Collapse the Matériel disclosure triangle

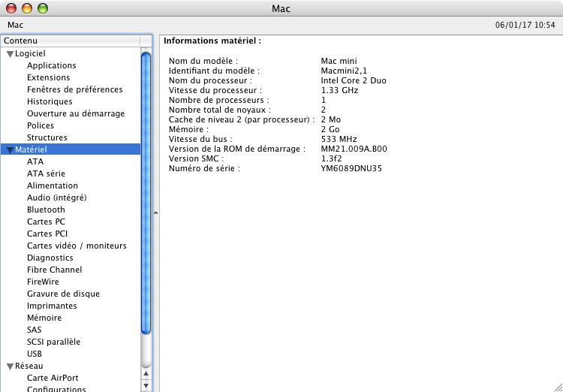(x=10, y=150)
